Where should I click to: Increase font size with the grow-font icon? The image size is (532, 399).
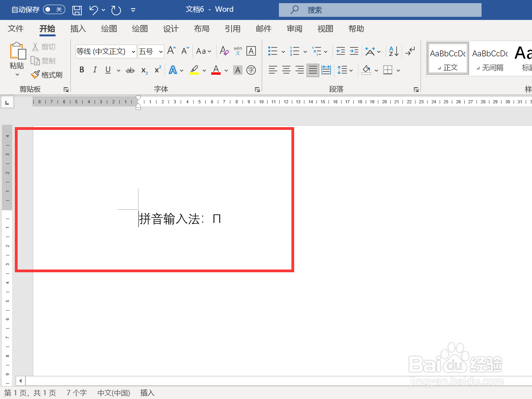tap(171, 50)
